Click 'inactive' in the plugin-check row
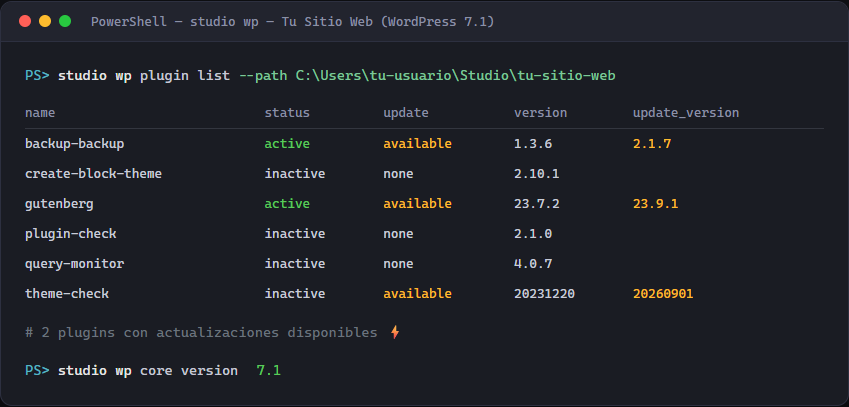 coord(295,234)
